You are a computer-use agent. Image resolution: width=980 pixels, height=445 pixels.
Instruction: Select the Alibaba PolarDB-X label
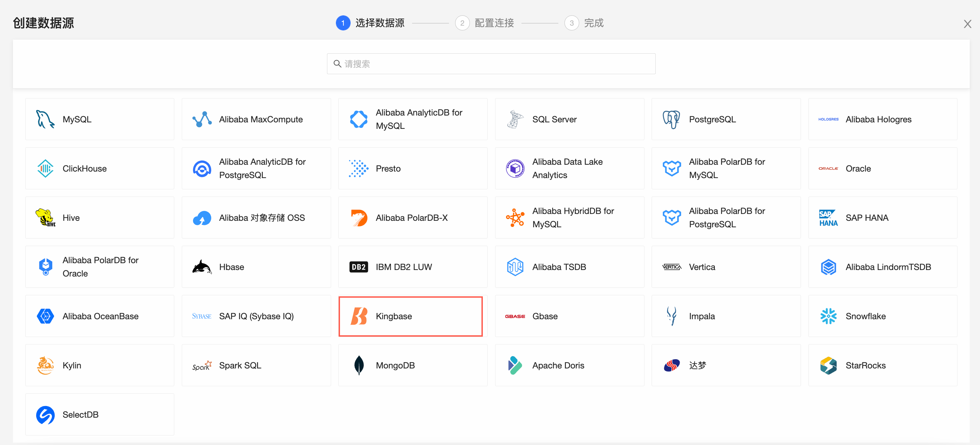[412, 217]
